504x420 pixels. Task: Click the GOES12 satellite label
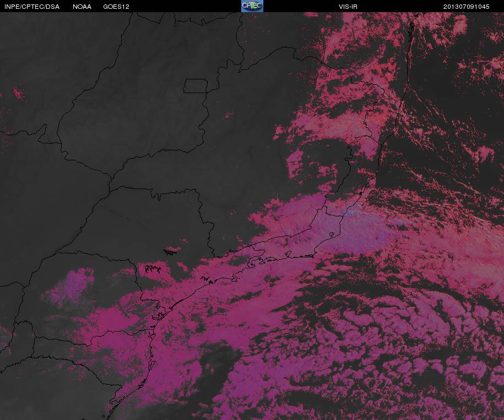pyautogui.click(x=116, y=7)
